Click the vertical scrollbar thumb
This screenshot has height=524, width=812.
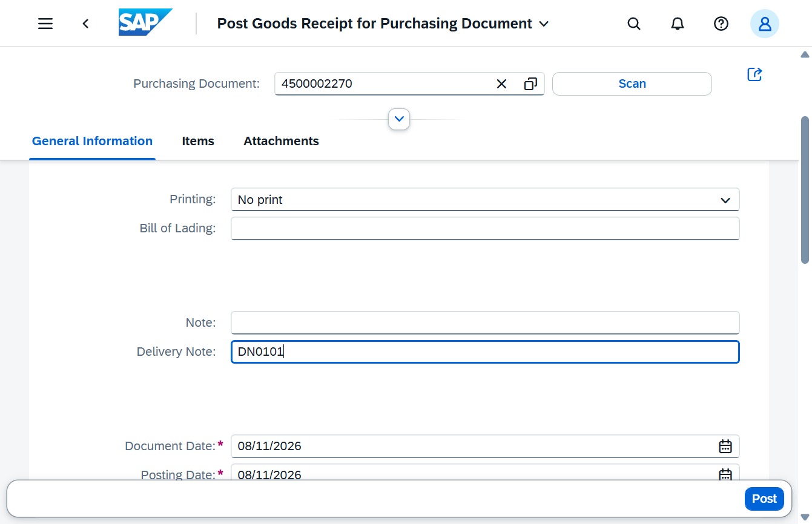pyautogui.click(x=805, y=190)
